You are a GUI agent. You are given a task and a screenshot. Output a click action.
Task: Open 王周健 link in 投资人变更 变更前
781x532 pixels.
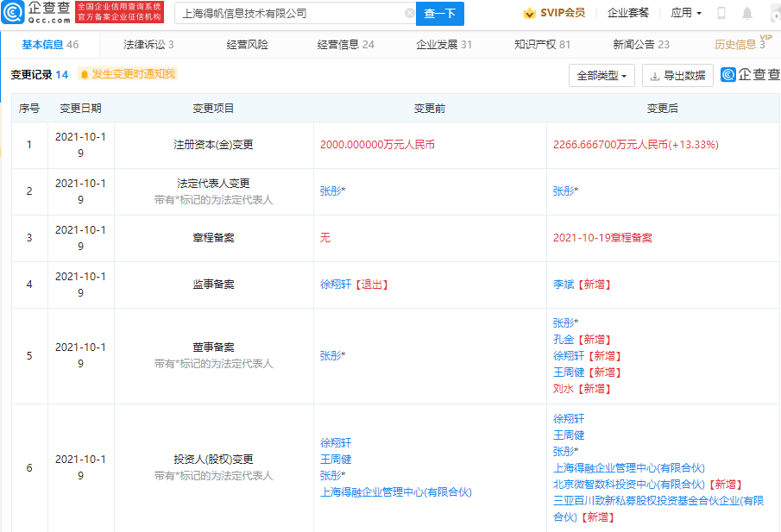coord(336,460)
